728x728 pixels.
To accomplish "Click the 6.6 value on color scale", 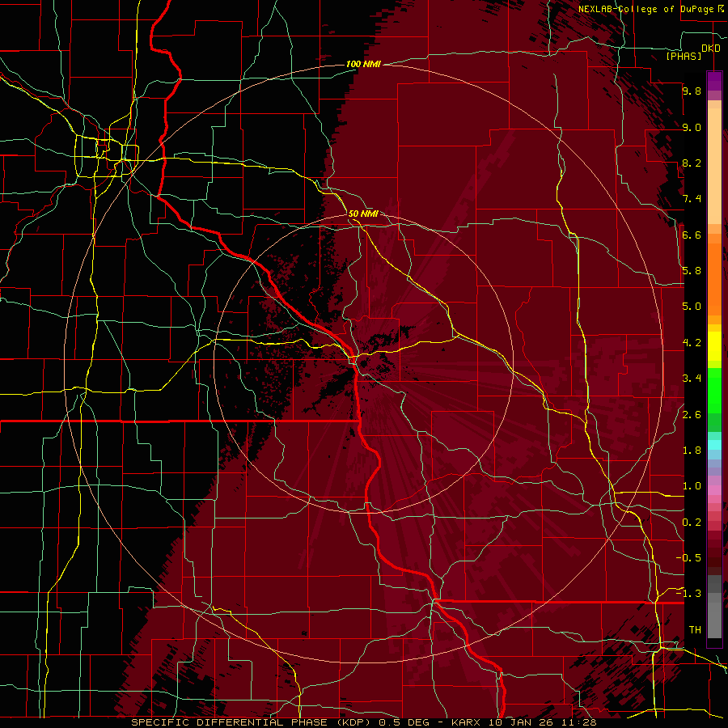I will click(x=692, y=235).
